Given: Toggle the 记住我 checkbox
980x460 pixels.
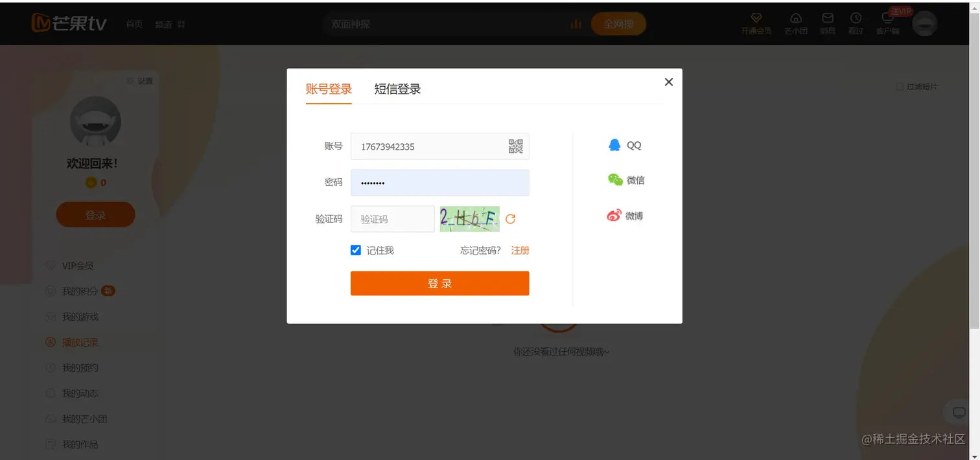Looking at the screenshot, I should click(x=356, y=250).
